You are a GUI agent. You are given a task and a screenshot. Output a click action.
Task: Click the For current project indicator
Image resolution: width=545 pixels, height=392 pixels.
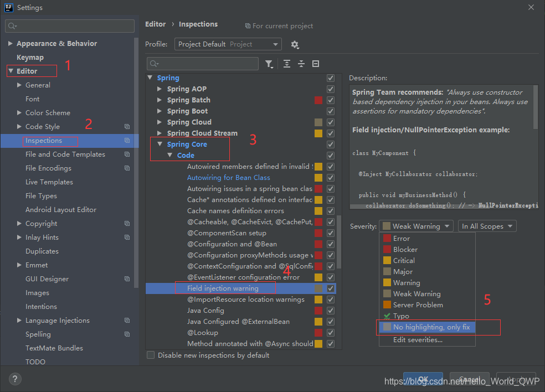pyautogui.click(x=279, y=26)
